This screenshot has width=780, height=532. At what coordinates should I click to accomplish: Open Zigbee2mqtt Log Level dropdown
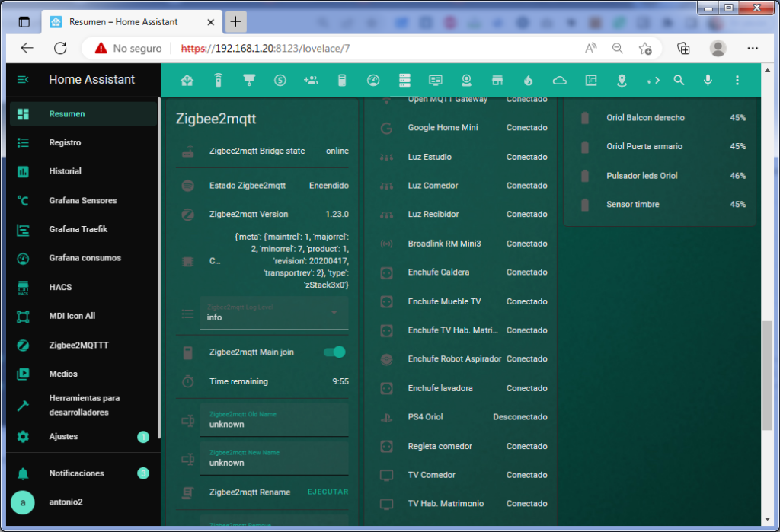[273, 314]
